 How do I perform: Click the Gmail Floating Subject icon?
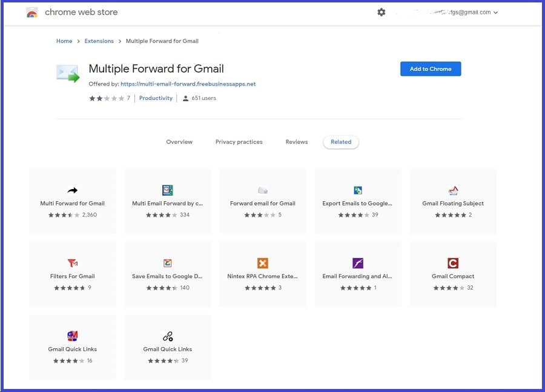click(453, 190)
